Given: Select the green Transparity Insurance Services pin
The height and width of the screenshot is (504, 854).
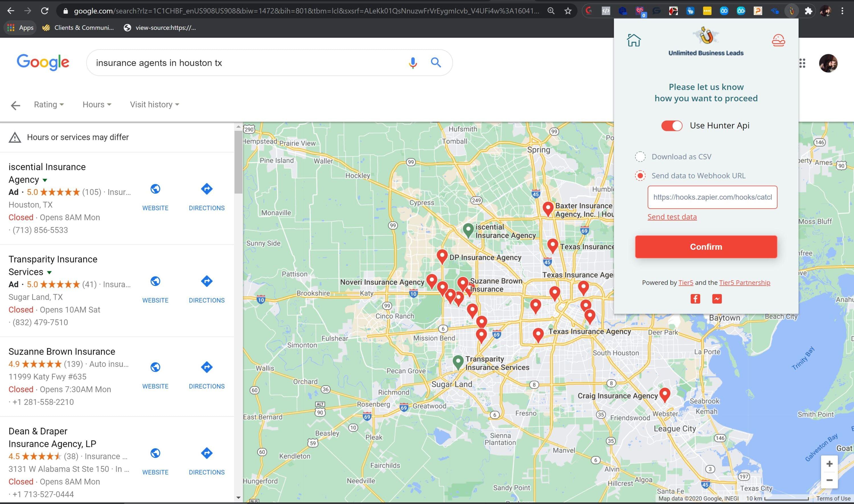Looking at the screenshot, I should click(x=458, y=362).
